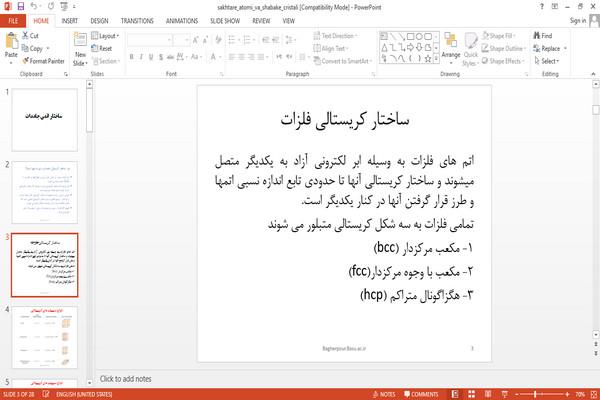Click Shape Effects button
600x400 pixels.
click(503, 61)
